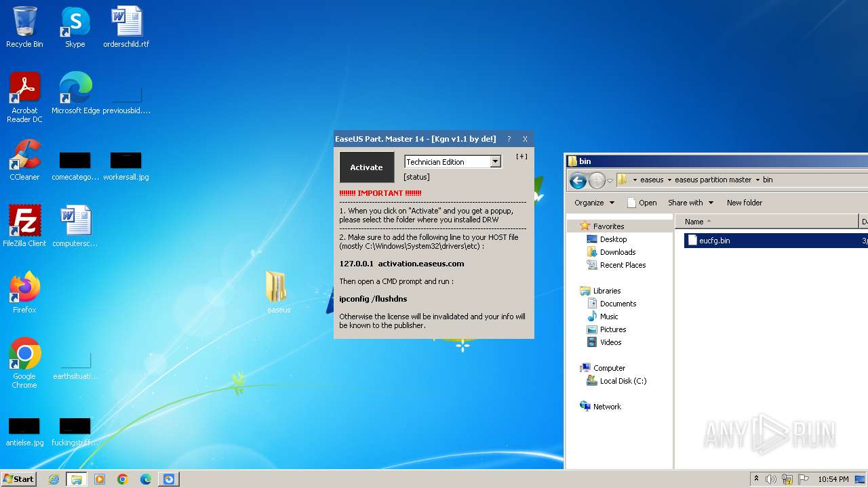Click the [+] expand control in keygen
The image size is (868, 488).
pyautogui.click(x=521, y=157)
